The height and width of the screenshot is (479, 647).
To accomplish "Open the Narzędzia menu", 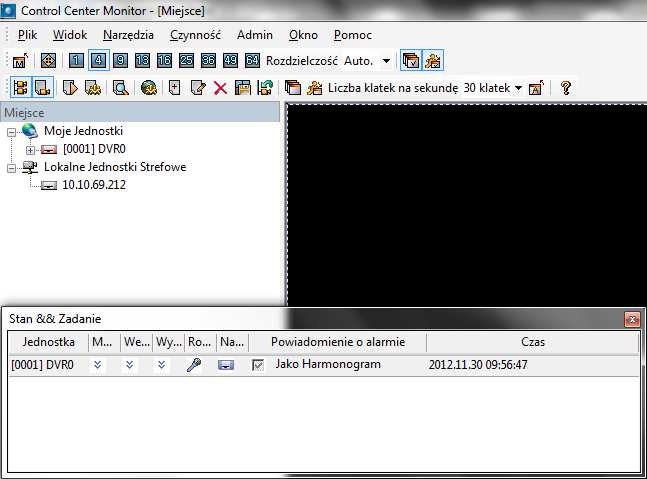I will (x=128, y=35).
